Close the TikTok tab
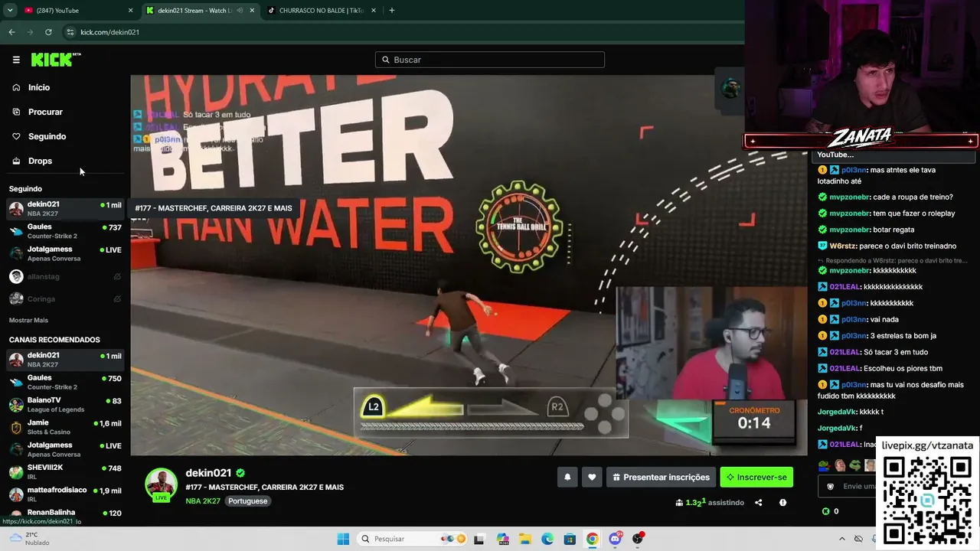This screenshot has height=551, width=980. click(x=373, y=11)
